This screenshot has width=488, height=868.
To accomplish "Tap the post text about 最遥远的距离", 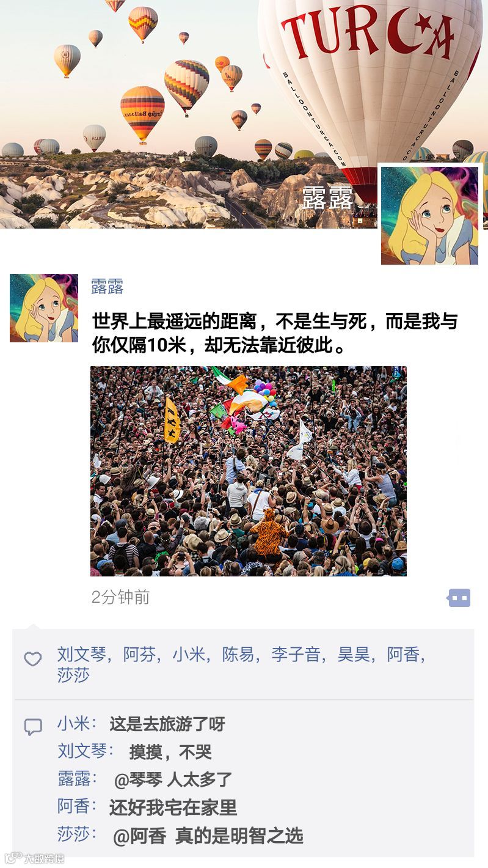I will coord(275,333).
